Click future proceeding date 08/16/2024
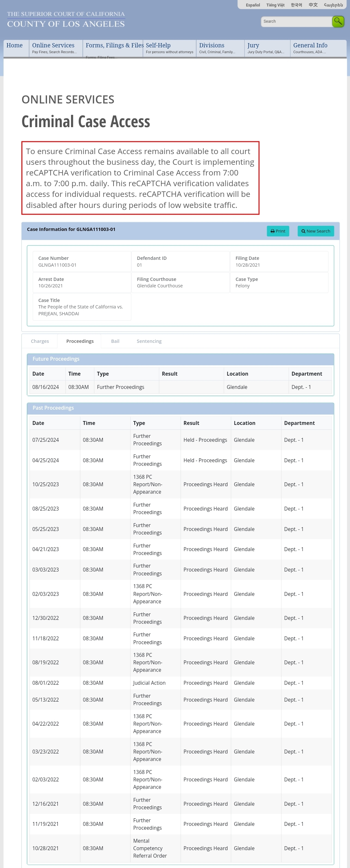The image size is (350, 868). tap(45, 387)
